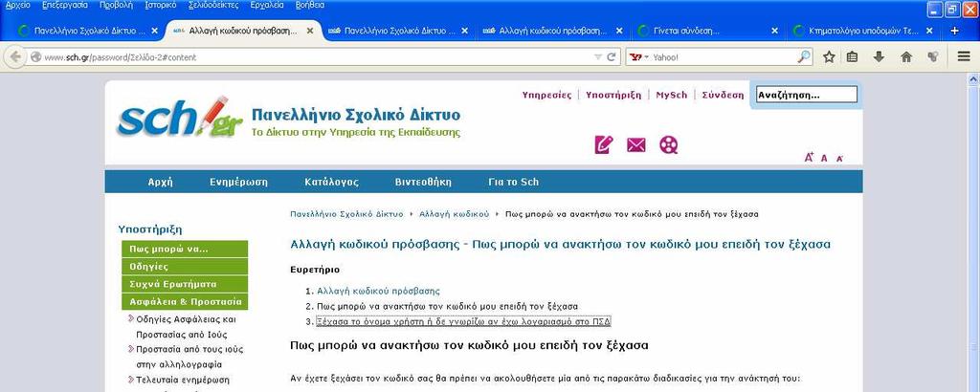Bookmark this page with the star icon
The image size is (980, 392).
pos(829,56)
